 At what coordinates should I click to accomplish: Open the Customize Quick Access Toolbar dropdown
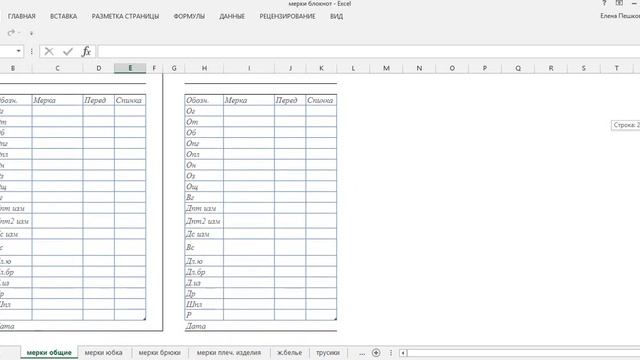pos(31,33)
